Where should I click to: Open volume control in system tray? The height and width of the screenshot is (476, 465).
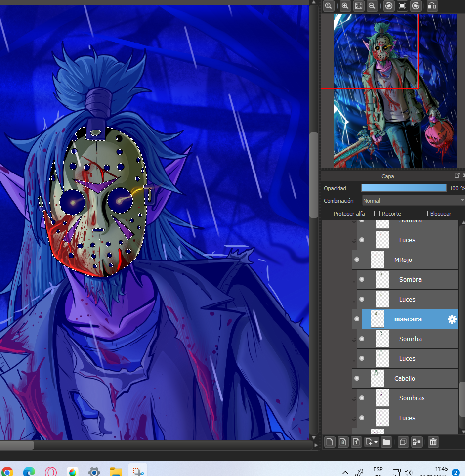pos(408,473)
